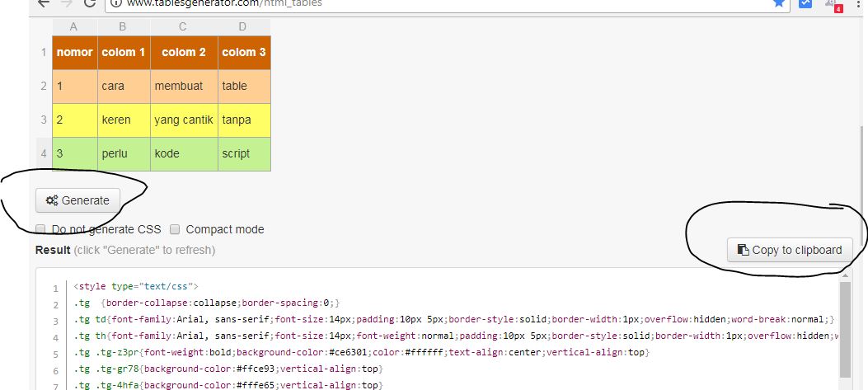Select column A header
This screenshot has height=390, width=868.
73,26
